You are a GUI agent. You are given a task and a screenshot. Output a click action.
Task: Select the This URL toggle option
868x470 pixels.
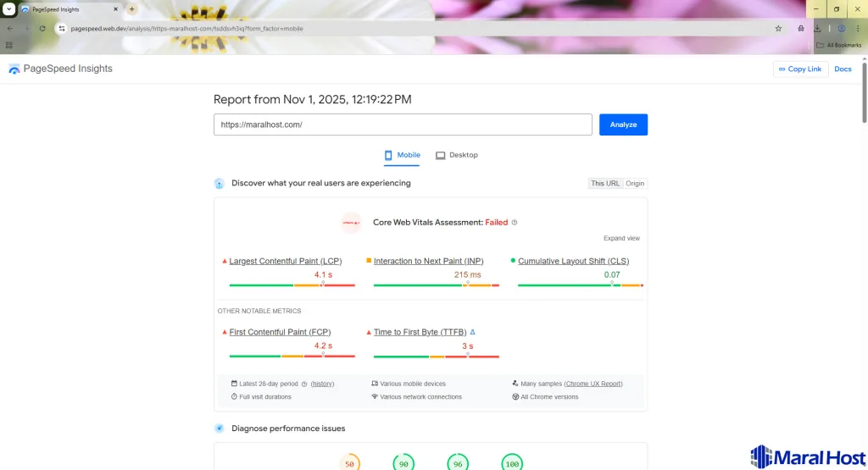tap(605, 183)
